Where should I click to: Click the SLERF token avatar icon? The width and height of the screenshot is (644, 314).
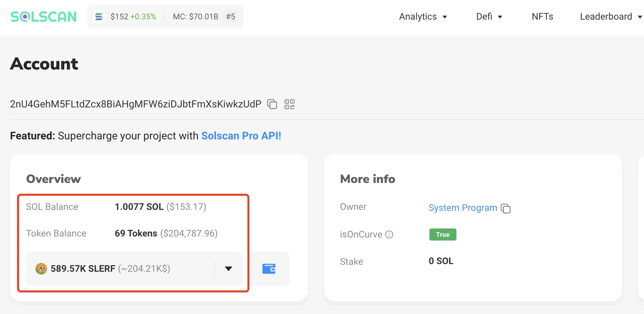pos(41,269)
